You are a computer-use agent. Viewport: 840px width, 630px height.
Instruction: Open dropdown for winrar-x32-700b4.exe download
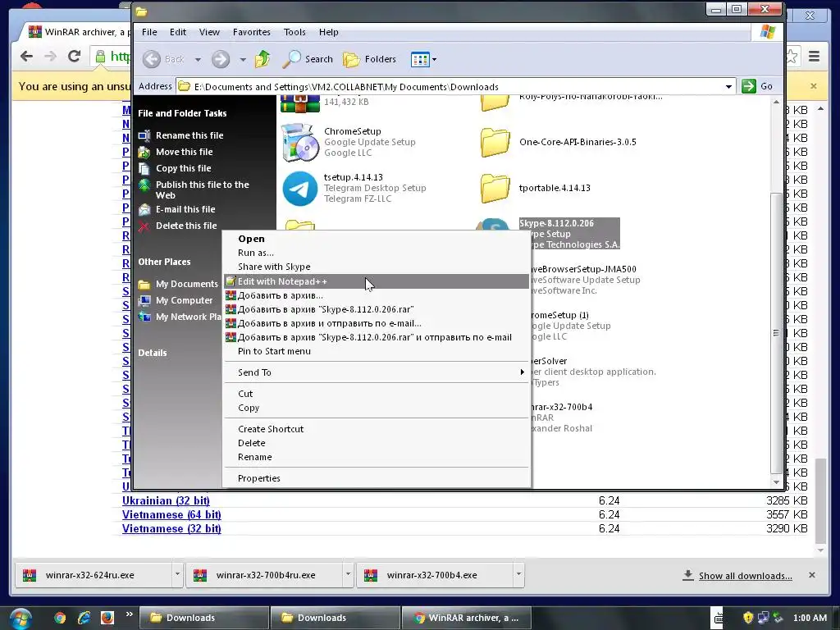pyautogui.click(x=518, y=575)
